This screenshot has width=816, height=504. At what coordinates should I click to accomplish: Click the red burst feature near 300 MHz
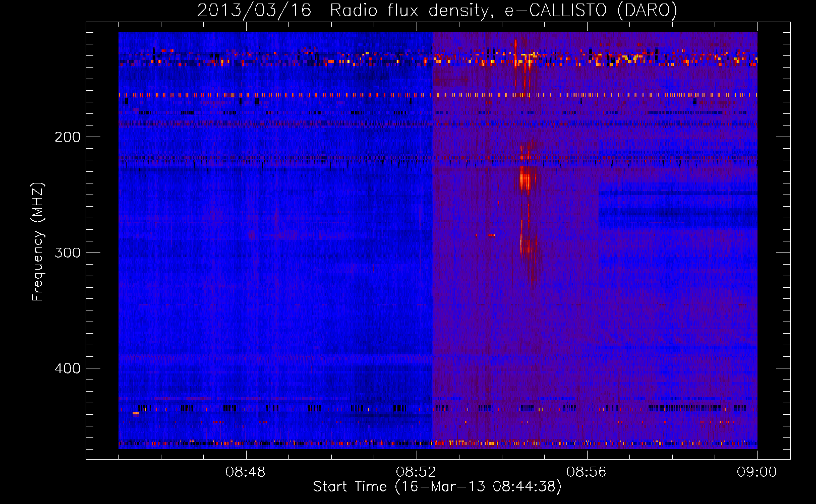(x=527, y=247)
